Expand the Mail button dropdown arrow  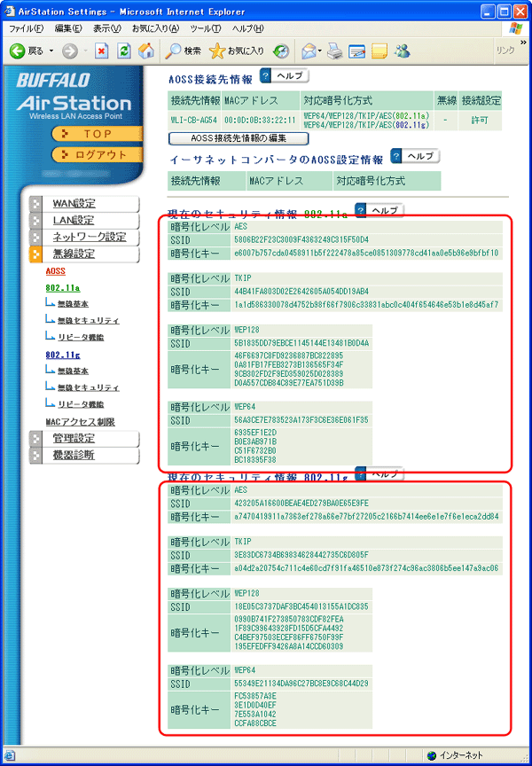pyautogui.click(x=319, y=51)
